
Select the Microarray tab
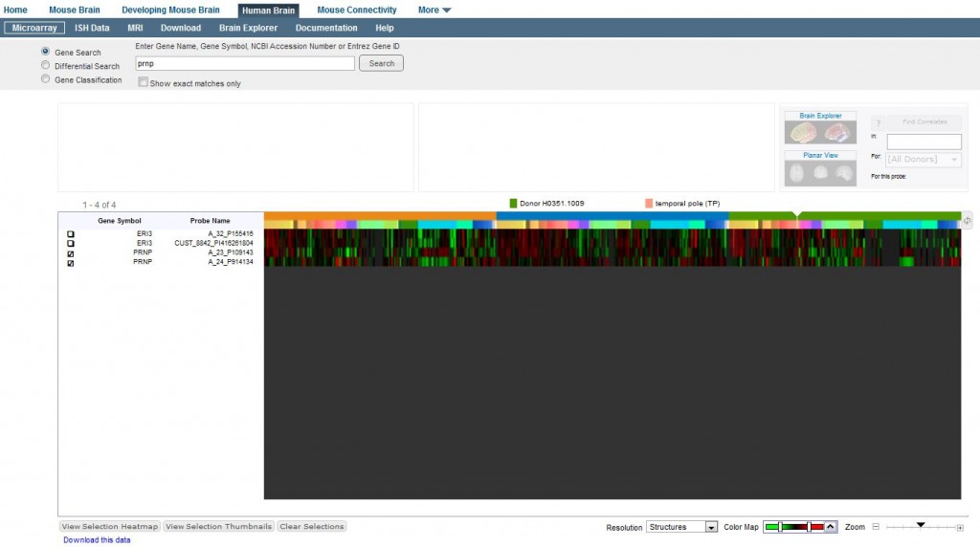point(34,28)
